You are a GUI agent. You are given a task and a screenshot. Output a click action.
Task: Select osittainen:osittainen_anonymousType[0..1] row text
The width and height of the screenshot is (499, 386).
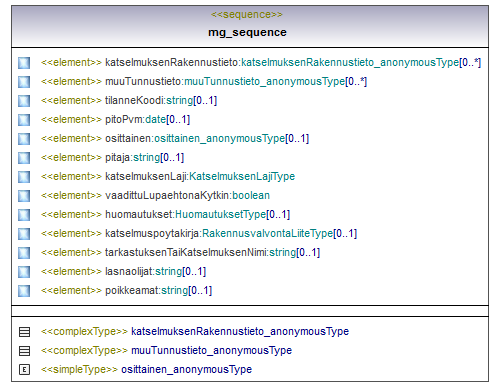(x=175, y=139)
